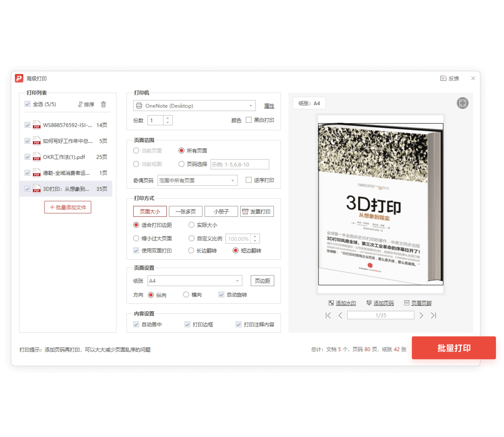Select 缩小过大页面 radio button
Viewport: 504px width, 437px height.
tap(136, 238)
